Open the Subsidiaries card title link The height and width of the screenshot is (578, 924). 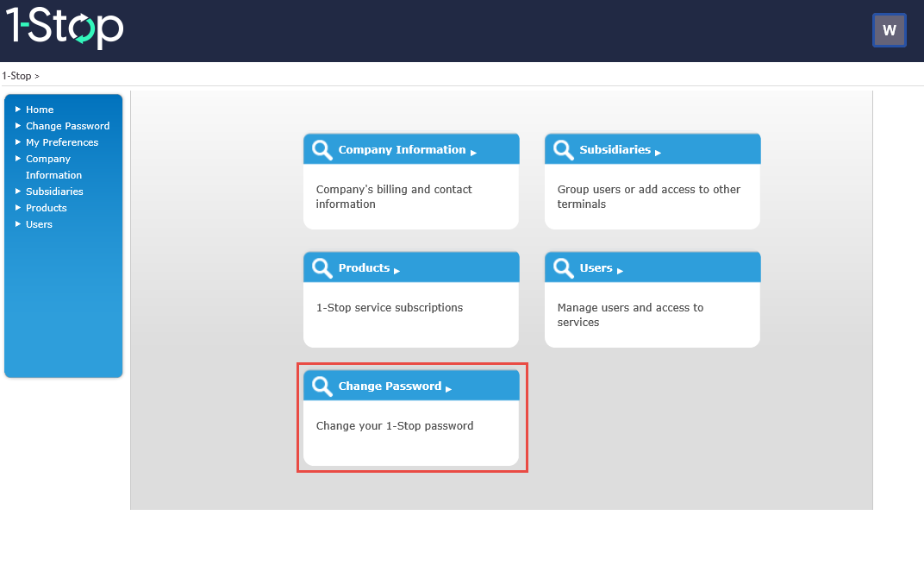tap(615, 150)
